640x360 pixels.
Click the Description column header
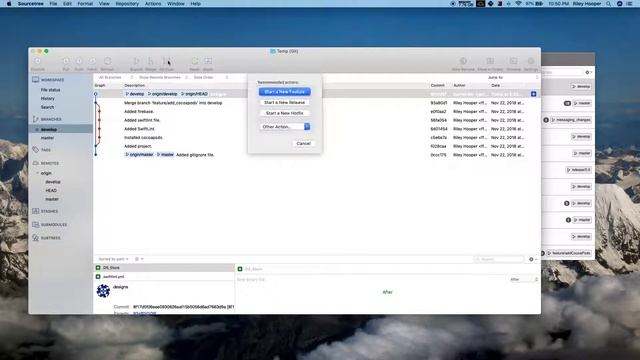(x=134, y=85)
